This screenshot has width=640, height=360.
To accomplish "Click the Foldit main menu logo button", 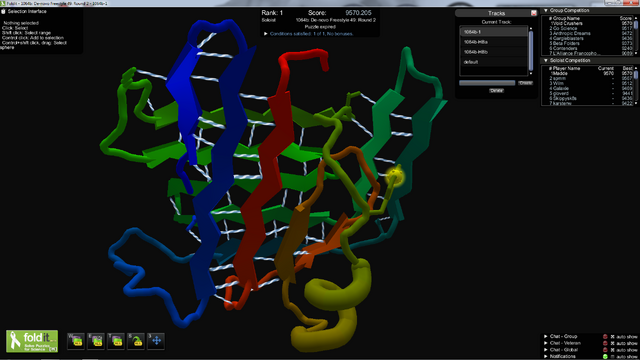I will (x=32, y=341).
